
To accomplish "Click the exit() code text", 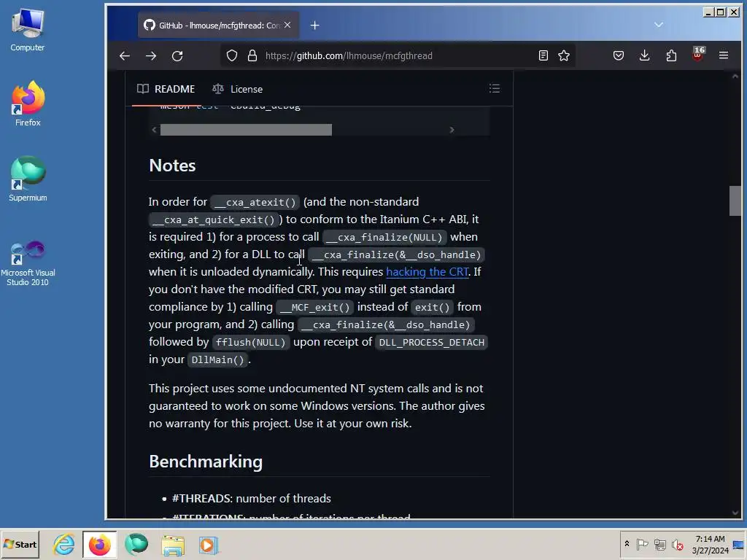I will point(432,308).
